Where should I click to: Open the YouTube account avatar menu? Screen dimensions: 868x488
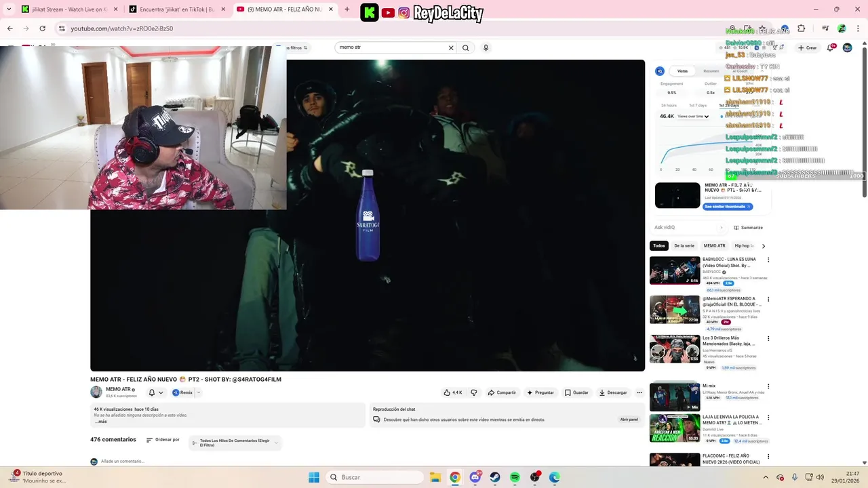point(847,47)
